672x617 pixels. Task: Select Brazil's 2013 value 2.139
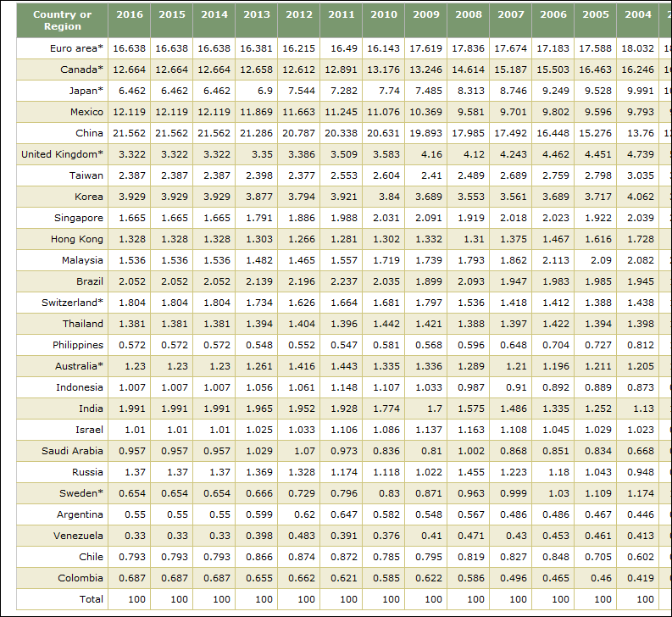click(257, 281)
